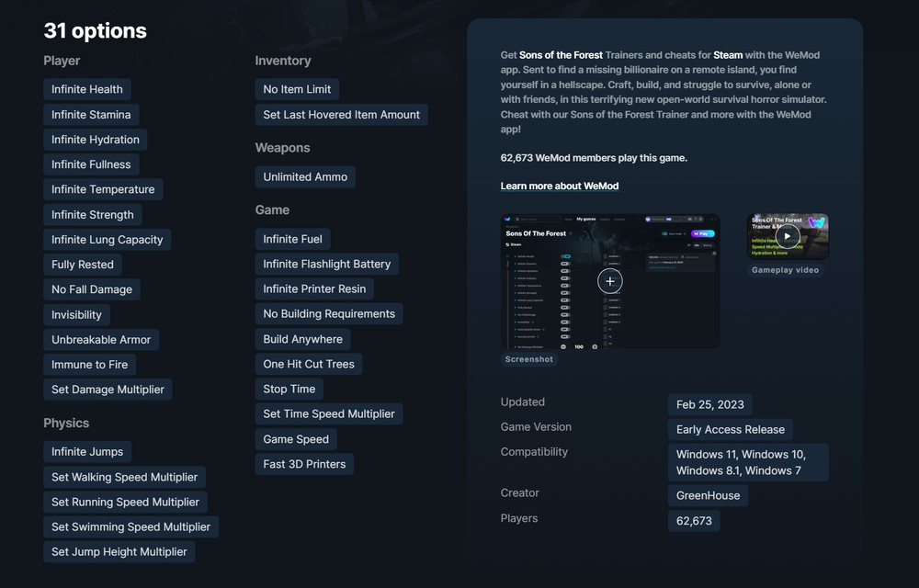The width and height of the screenshot is (919, 588).
Task: Click the Player category heading
Action: click(62, 61)
